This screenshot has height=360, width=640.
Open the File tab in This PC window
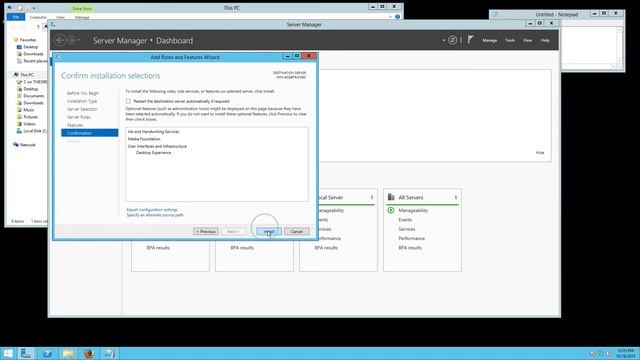tap(16, 17)
